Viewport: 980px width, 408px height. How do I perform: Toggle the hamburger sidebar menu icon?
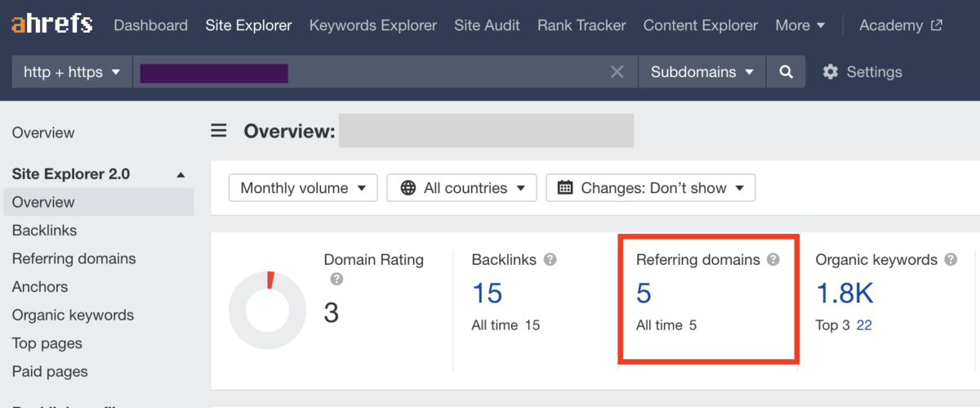click(219, 131)
